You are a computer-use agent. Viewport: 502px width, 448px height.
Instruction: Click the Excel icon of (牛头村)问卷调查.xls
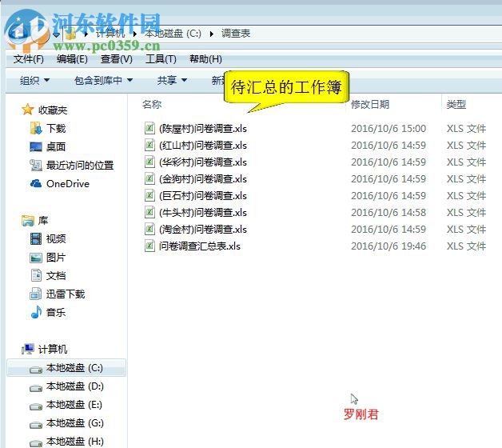149,213
